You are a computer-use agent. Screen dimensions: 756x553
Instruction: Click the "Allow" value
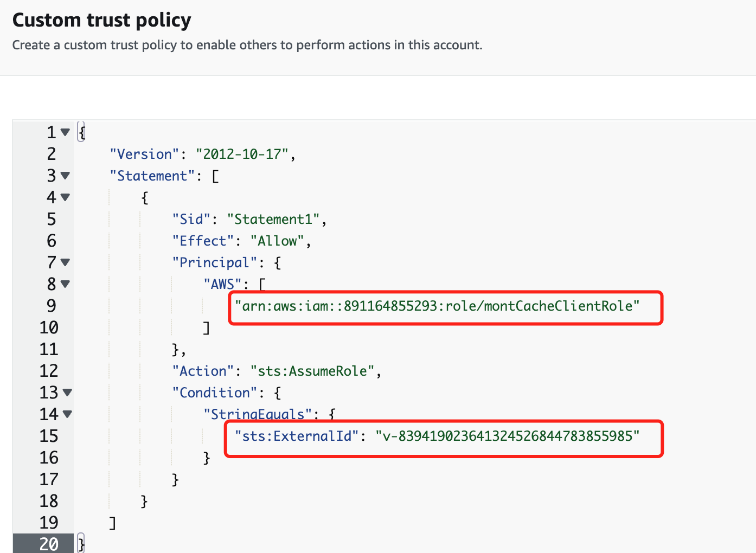[277, 241]
